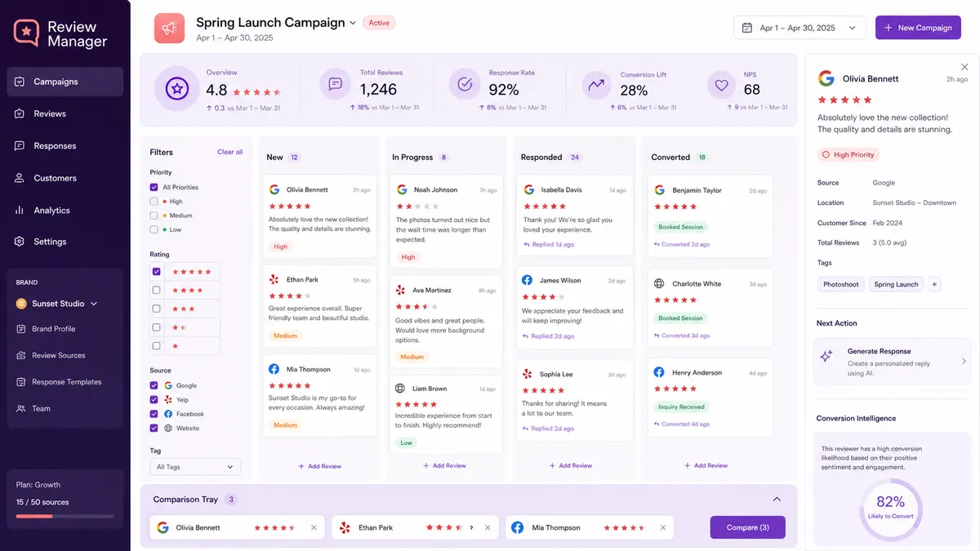Viewport: 980px width, 551px height.
Task: Click the Spring Launch megaphone campaign icon
Action: click(x=170, y=29)
